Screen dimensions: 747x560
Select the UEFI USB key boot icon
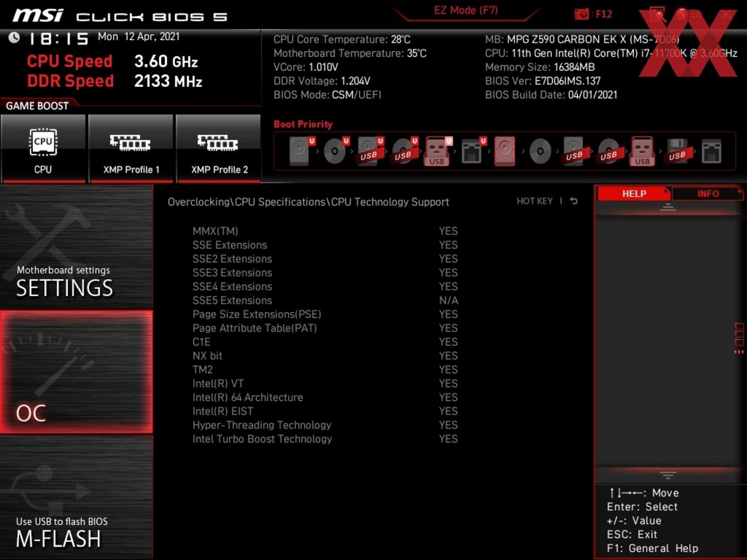(438, 151)
